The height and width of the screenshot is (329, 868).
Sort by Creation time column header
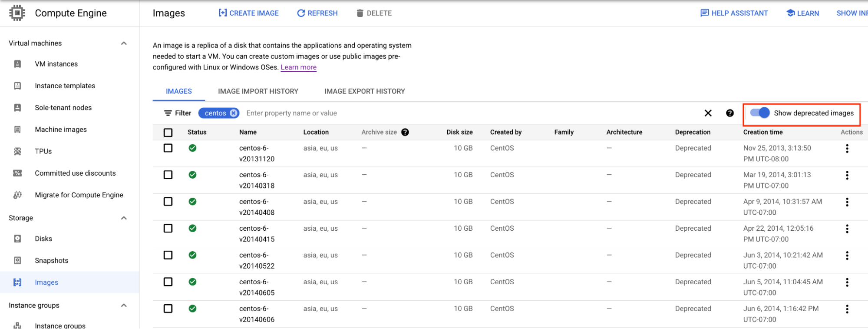(763, 132)
